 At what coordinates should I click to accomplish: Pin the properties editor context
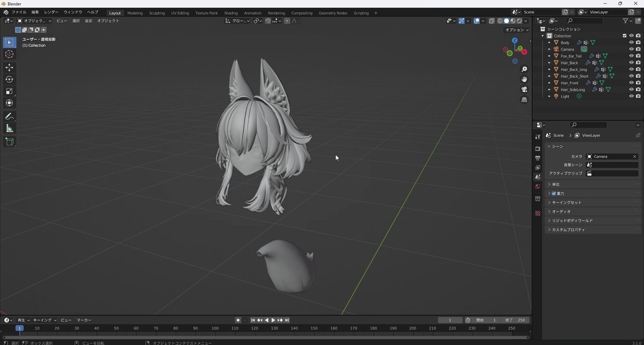[638, 135]
